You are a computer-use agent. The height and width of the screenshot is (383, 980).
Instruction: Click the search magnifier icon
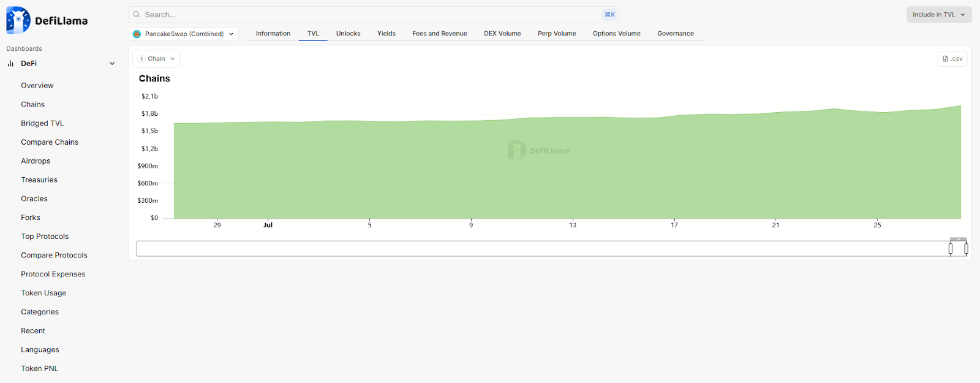(137, 15)
